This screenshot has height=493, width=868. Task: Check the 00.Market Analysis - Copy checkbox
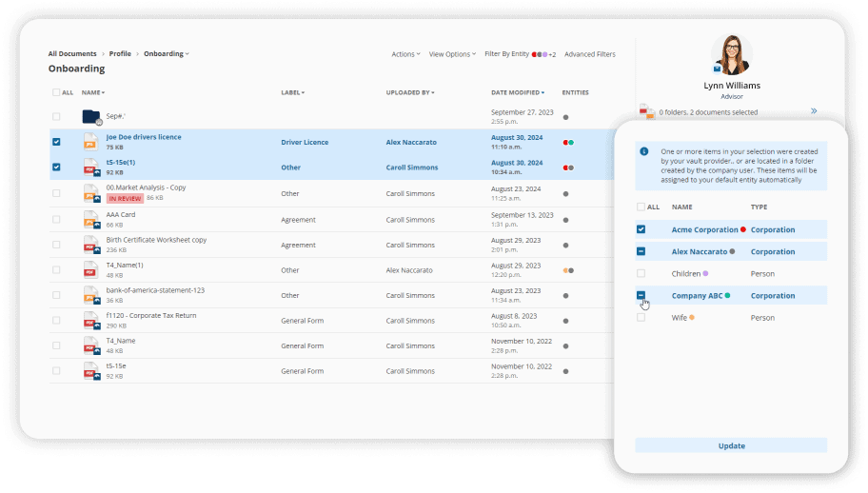tap(56, 193)
